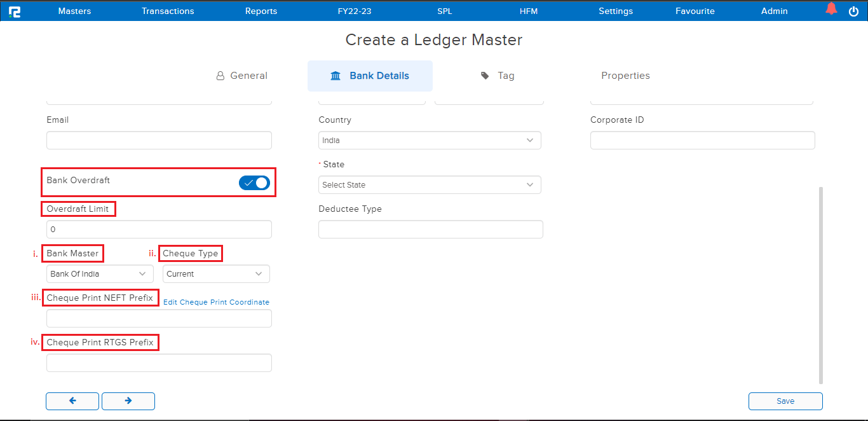Select the Bank Details tab
Screen dimensions: 868x421
pyautogui.click(x=370, y=76)
